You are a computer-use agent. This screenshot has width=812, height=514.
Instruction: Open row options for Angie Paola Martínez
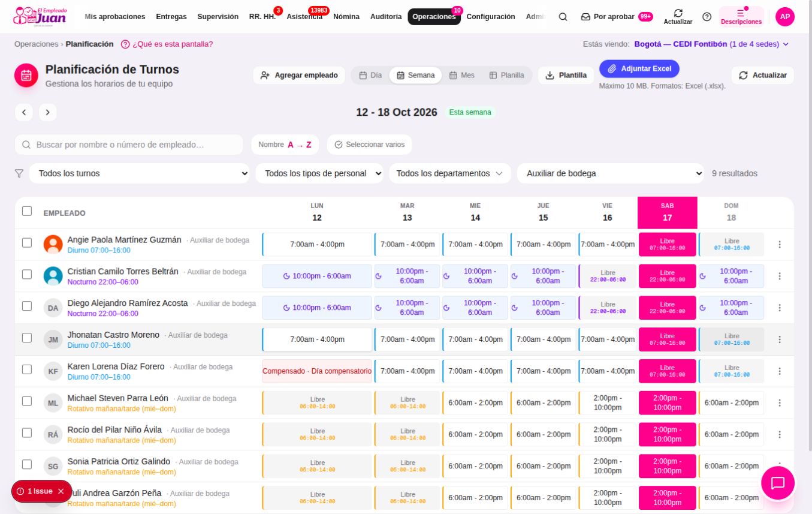click(x=780, y=244)
